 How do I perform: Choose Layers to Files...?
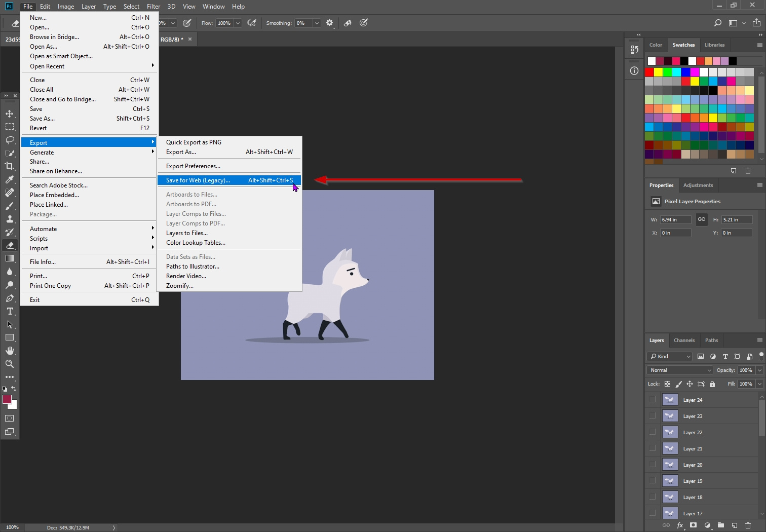click(229, 233)
